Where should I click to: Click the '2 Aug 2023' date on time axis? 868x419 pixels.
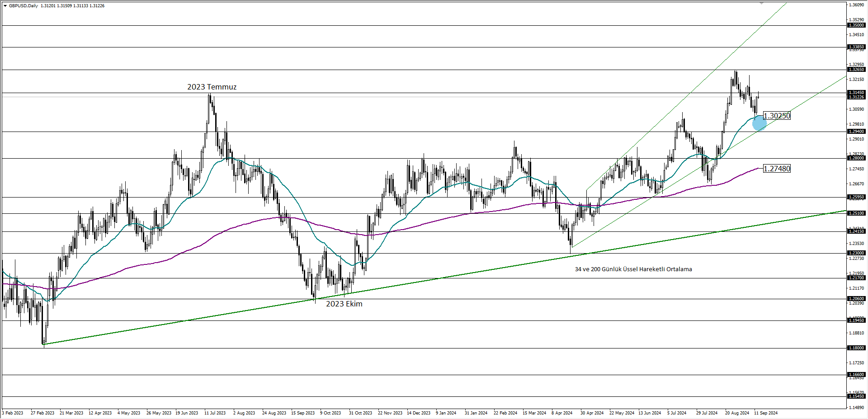coord(244,413)
